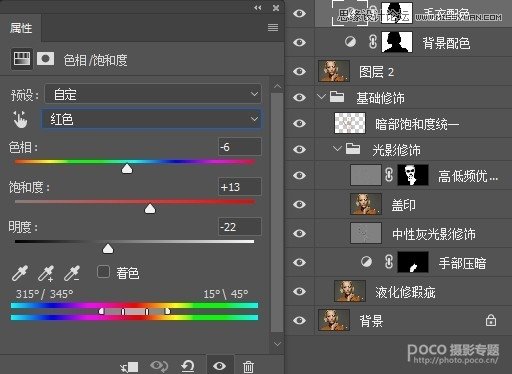Enable the 着色 colorize checkbox
The image size is (512, 374).
pos(103,272)
